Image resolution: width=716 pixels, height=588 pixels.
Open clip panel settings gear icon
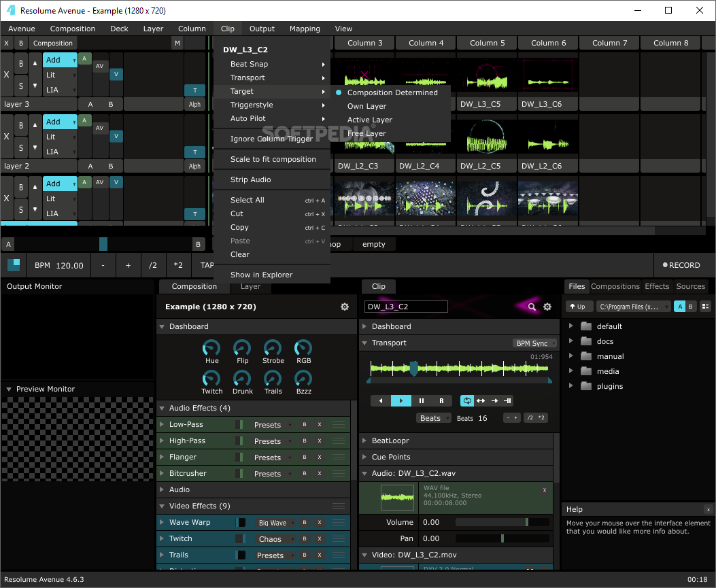(x=547, y=307)
